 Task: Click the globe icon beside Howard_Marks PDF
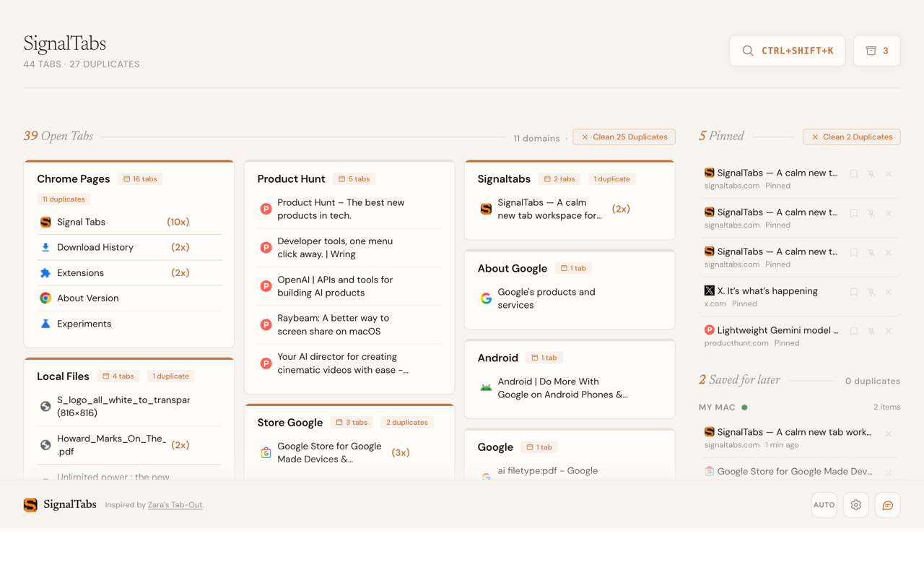[x=45, y=445]
